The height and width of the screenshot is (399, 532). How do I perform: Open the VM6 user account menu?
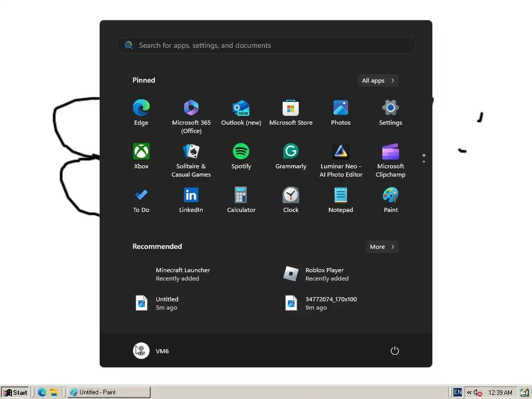(x=151, y=351)
